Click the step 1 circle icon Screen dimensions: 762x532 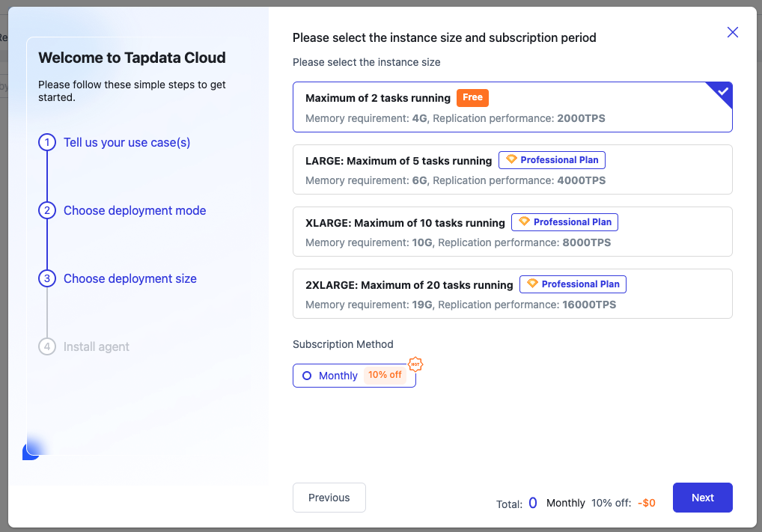coord(47,142)
